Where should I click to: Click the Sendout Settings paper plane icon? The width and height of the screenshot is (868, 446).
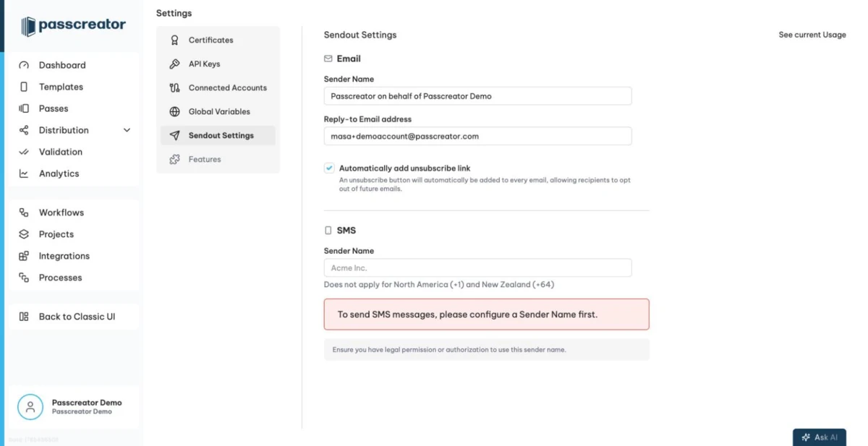click(x=174, y=135)
